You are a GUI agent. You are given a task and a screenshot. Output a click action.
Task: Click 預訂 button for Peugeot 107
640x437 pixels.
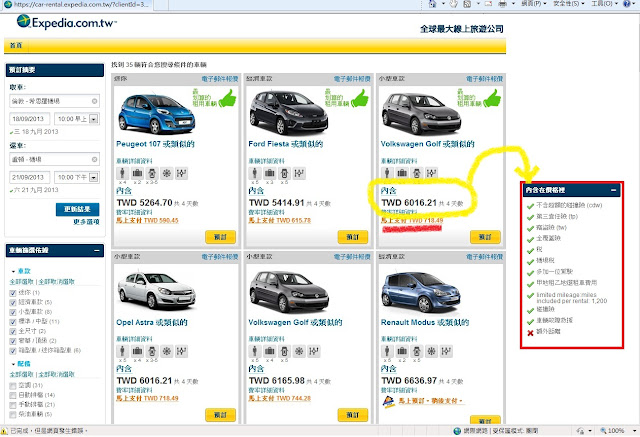pyautogui.click(x=220, y=237)
